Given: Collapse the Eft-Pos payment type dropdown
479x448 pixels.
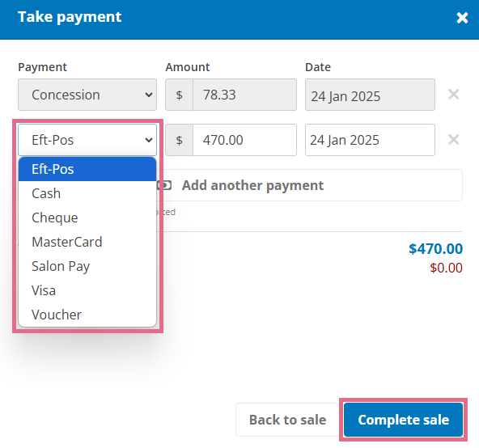Looking at the screenshot, I should 87,140.
